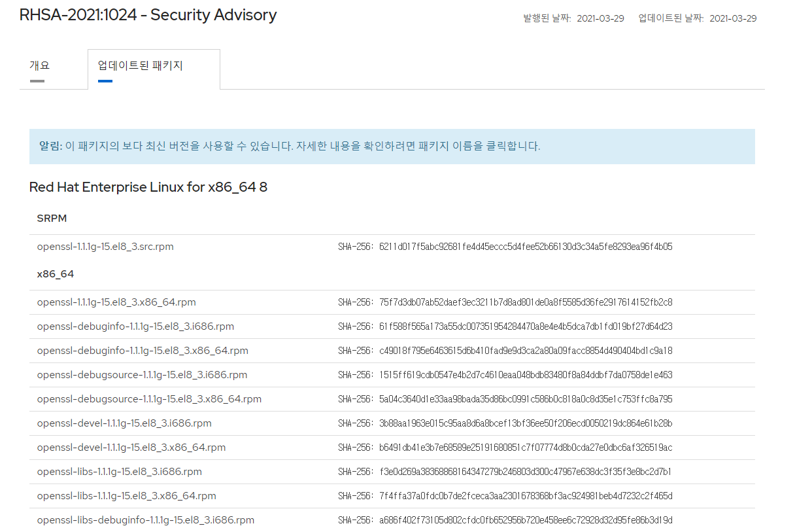Open openssl-debuginfo-1.1.1g-15.el8_3.x86_64.rpm link
Viewport: 812px width, 528px height.
[x=143, y=351]
